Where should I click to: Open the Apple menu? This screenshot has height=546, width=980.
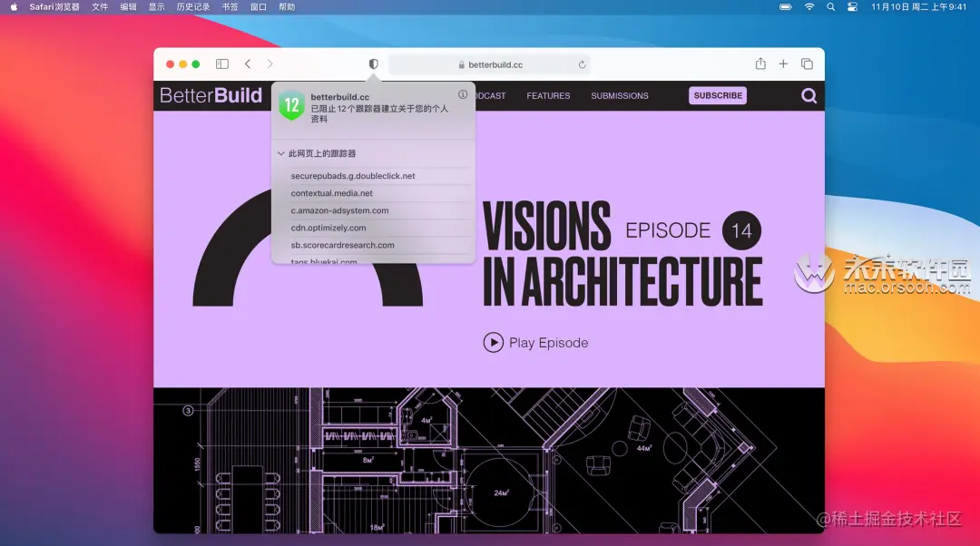coord(14,7)
